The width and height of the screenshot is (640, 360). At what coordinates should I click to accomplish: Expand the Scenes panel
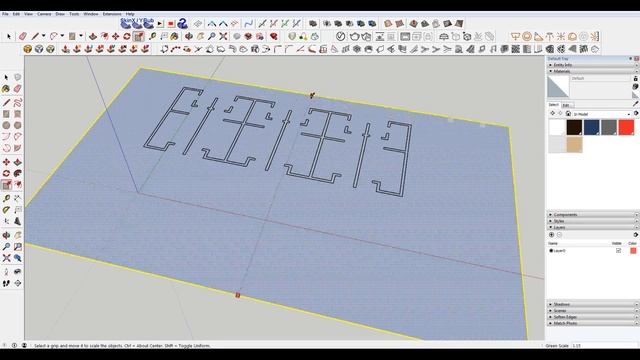coord(593,311)
